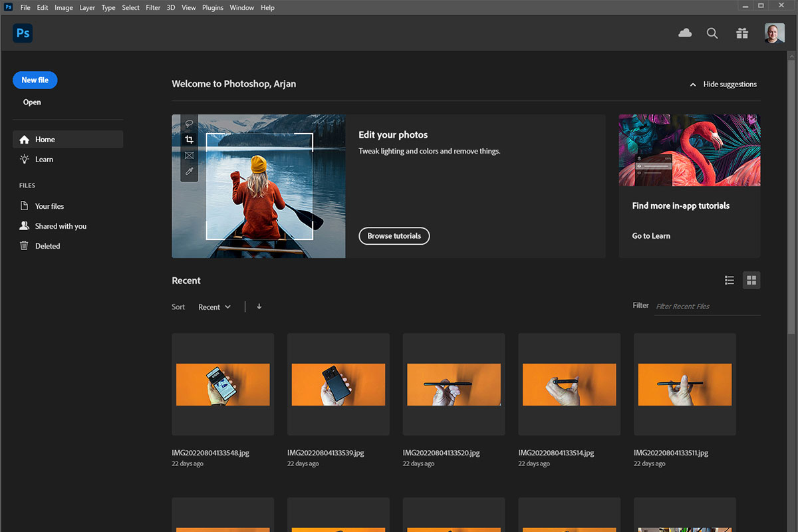This screenshot has height=532, width=798.
Task: Collapse suggestions with Hide suggestions
Action: [x=723, y=84]
